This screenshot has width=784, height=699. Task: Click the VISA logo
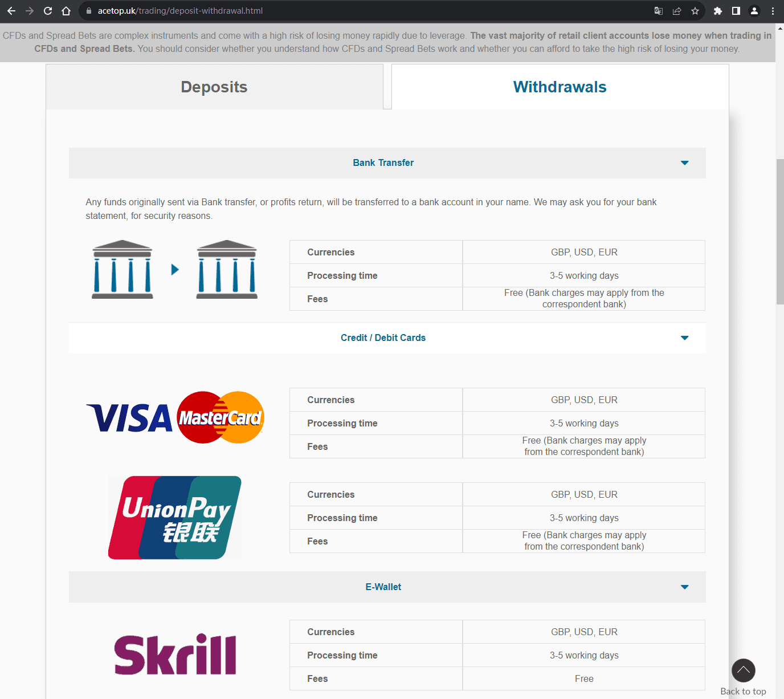(129, 418)
